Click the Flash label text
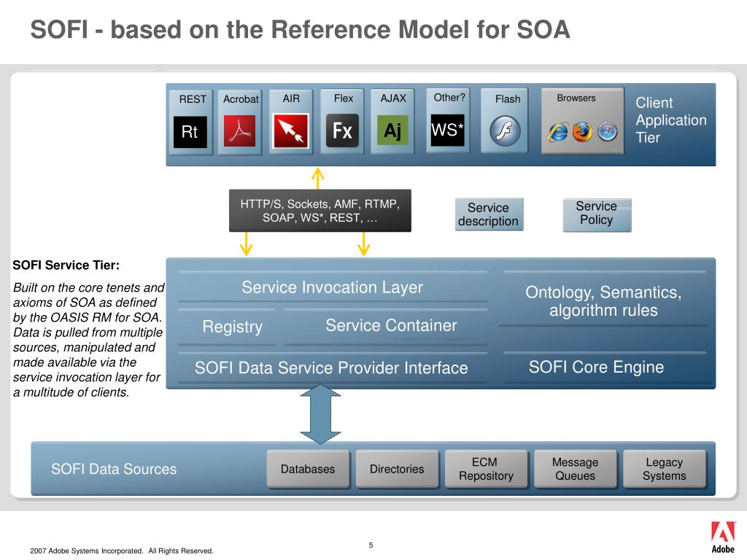This screenshot has height=560, width=747. [508, 99]
